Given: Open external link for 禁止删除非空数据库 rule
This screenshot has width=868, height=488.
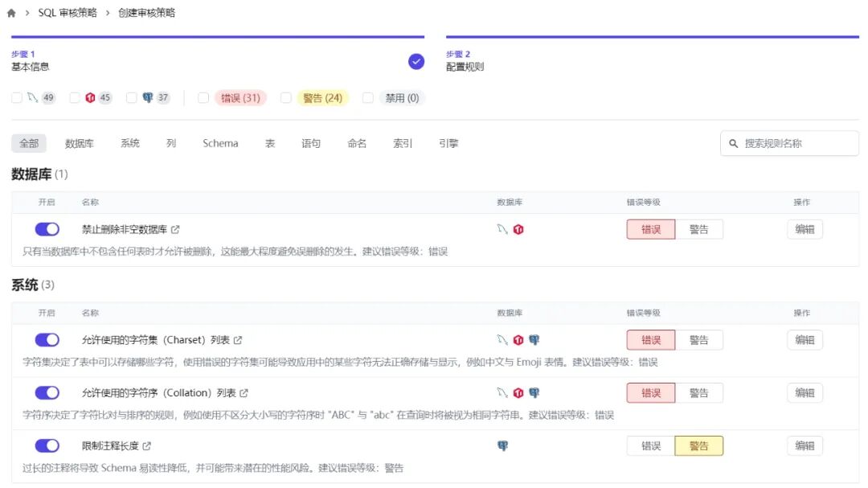Looking at the screenshot, I should (x=175, y=229).
